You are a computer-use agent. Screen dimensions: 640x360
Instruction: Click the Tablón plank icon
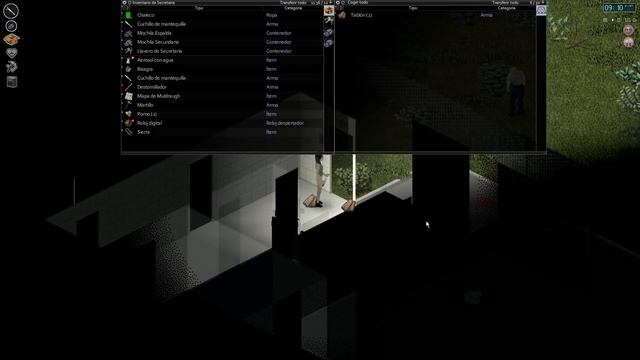point(342,15)
